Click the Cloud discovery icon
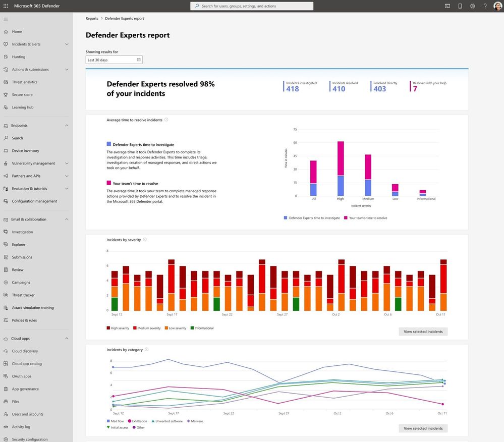The height and width of the screenshot is (442, 504). tap(6, 351)
